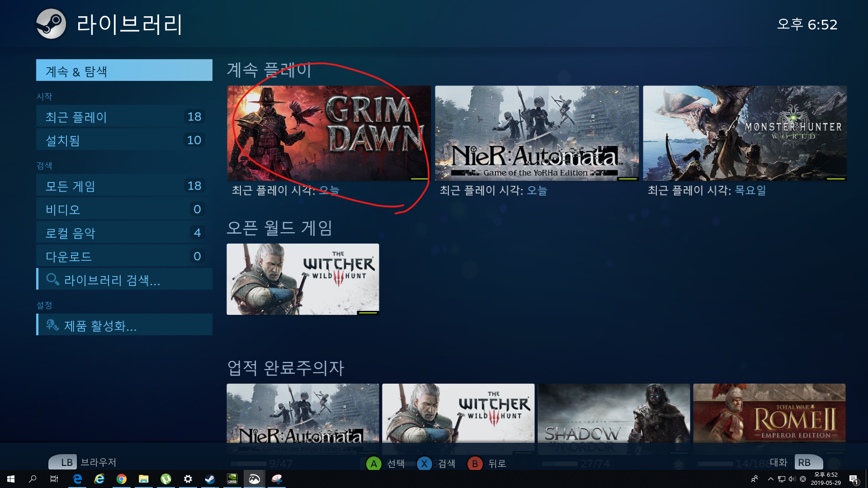The height and width of the screenshot is (488, 868).
Task: Click the NVIDIA icon in the taskbar
Action: pos(232,479)
